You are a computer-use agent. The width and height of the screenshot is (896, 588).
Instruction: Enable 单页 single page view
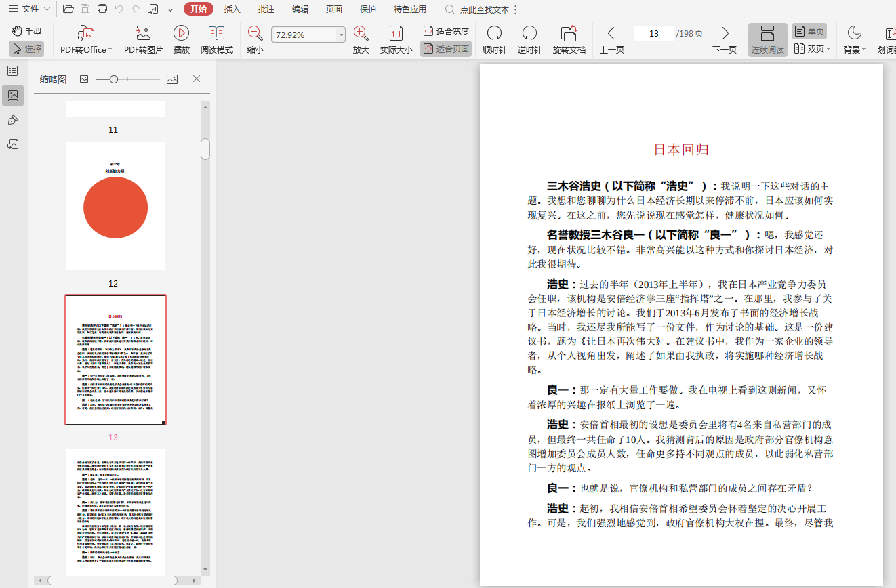tap(809, 31)
